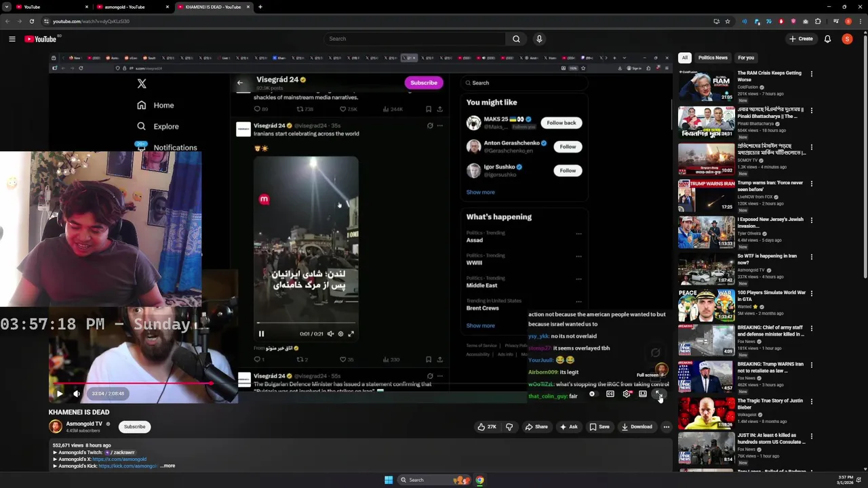Open the taskbar clock and date
The width and height of the screenshot is (868, 488).
845,480
